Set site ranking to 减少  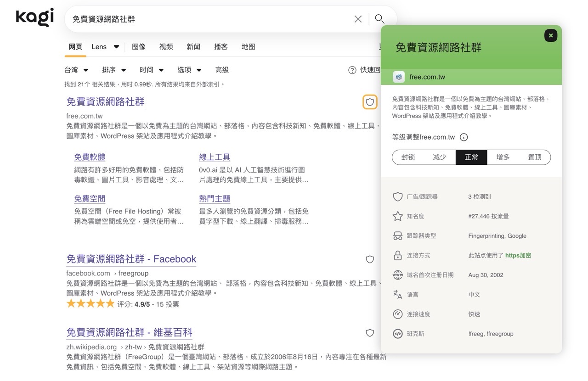point(440,157)
